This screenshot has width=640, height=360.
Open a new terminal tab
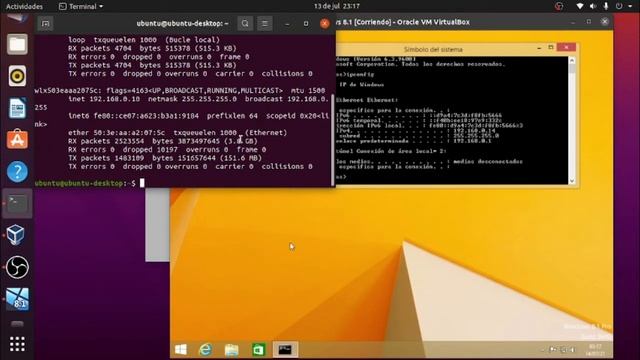coord(45,24)
